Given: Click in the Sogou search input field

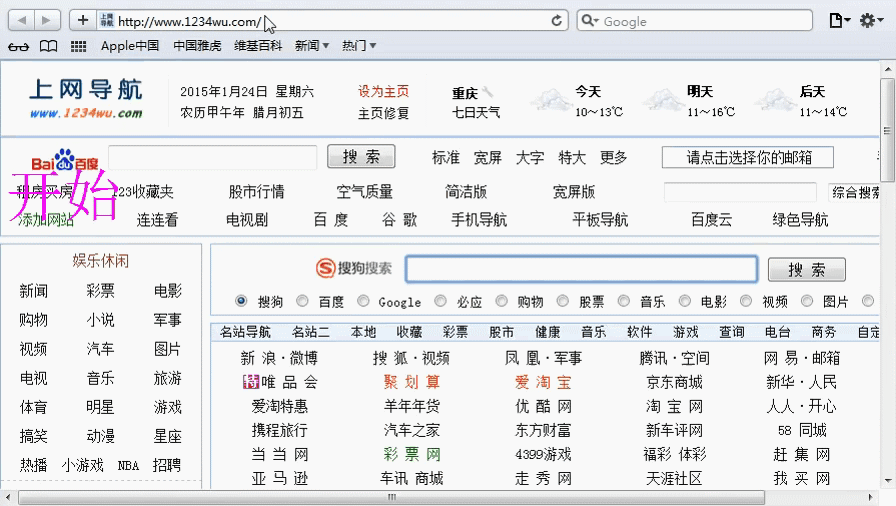Looking at the screenshot, I should [582, 269].
